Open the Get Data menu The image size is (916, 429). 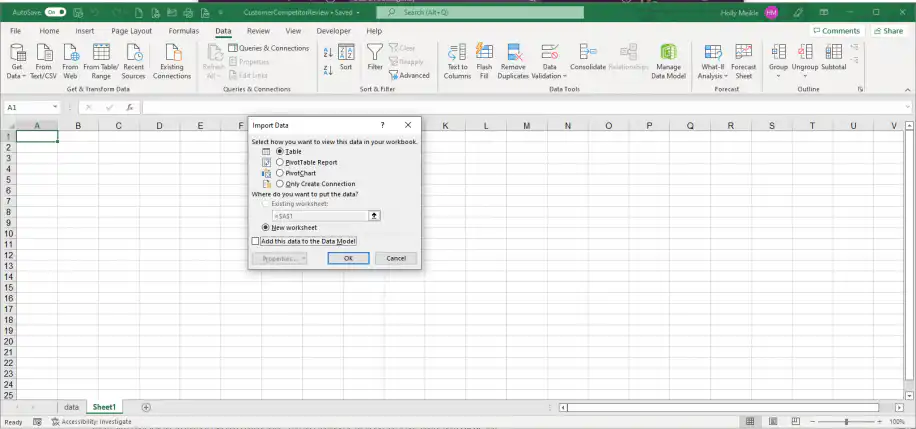point(17,61)
